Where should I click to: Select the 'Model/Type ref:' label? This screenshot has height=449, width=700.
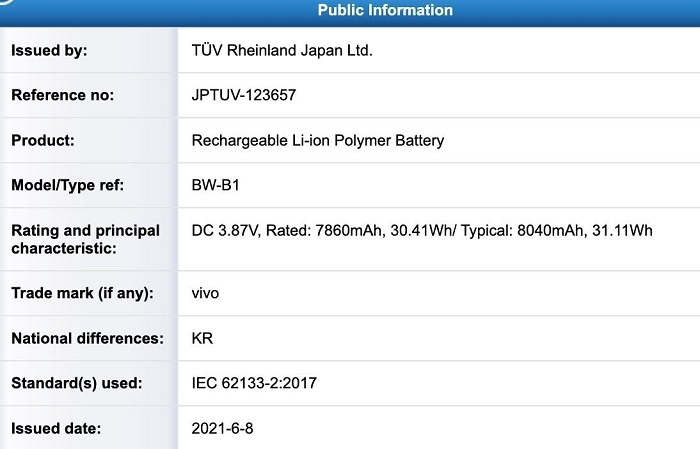tap(67, 185)
